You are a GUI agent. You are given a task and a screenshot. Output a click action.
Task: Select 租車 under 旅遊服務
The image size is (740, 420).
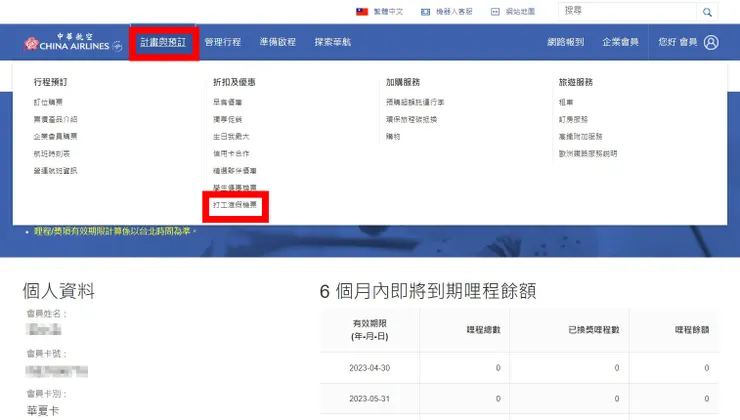click(566, 102)
